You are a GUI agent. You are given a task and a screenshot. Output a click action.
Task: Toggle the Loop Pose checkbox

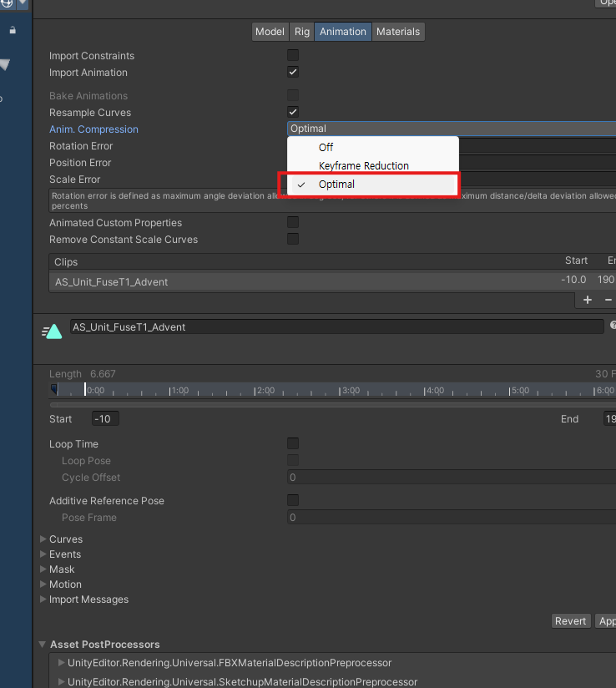pyautogui.click(x=293, y=460)
